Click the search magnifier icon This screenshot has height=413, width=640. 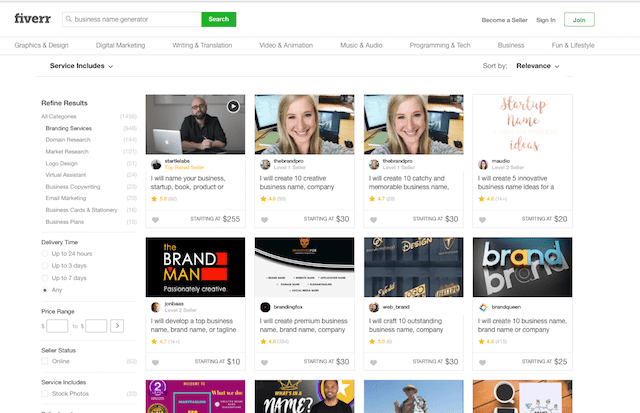pos(69,19)
